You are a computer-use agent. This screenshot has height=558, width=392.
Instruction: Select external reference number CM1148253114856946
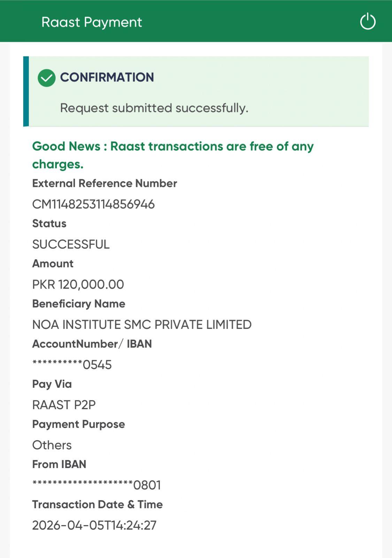click(x=93, y=204)
